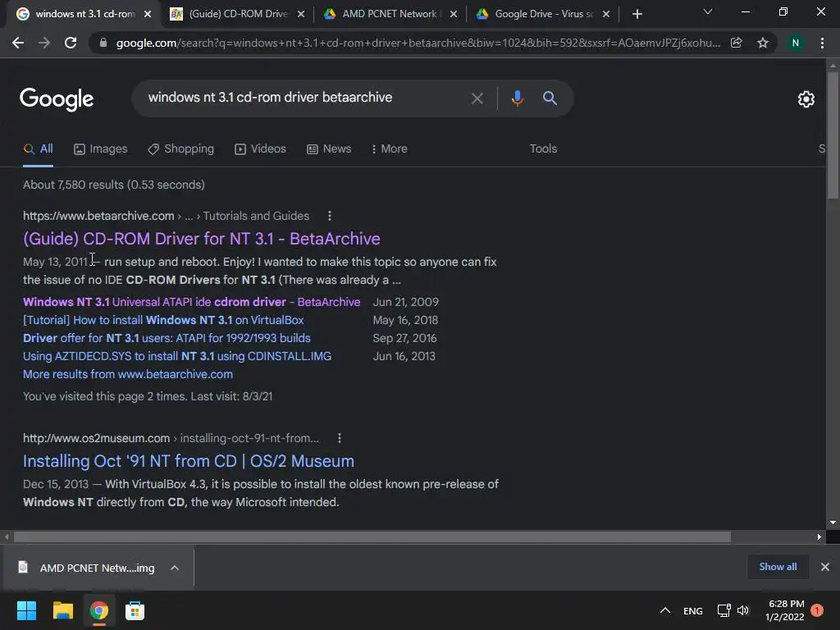Open Windows NT 3.1 Universal ATAPI link
The width and height of the screenshot is (840, 630).
click(x=191, y=302)
